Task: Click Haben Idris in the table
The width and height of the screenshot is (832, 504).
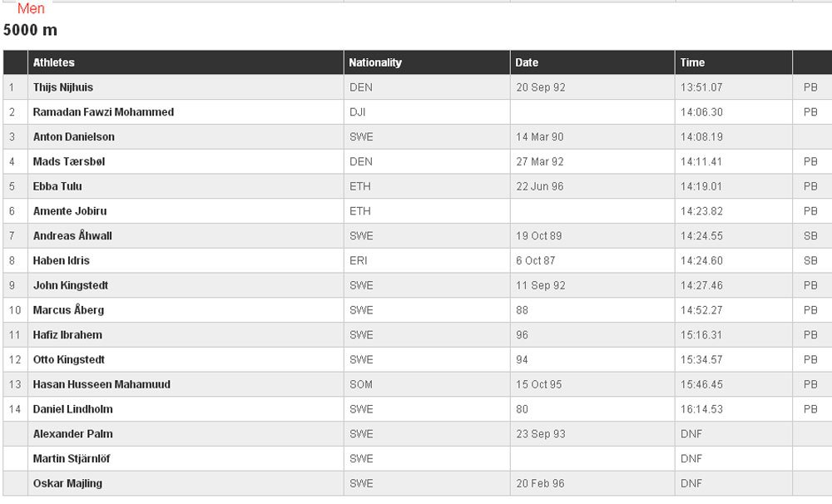Action: coord(61,260)
